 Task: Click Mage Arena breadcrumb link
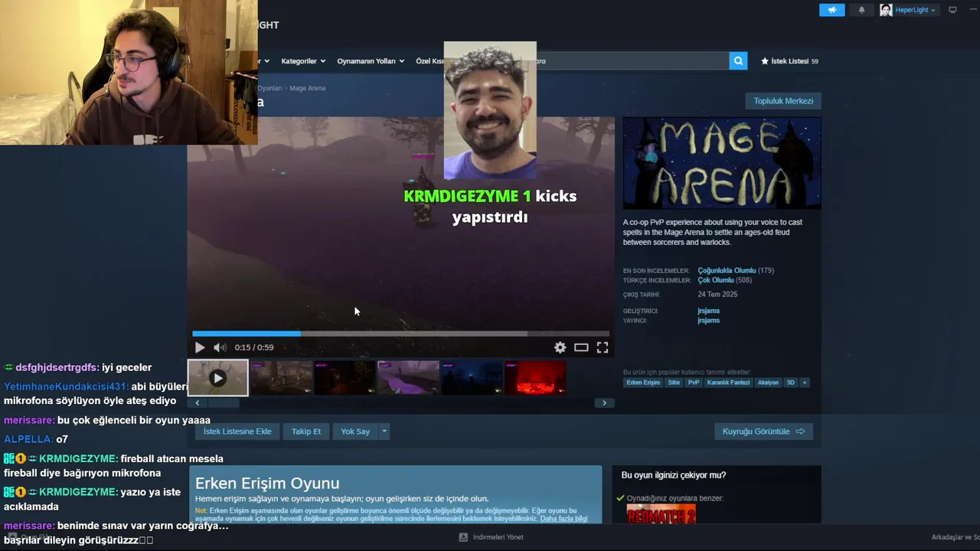pyautogui.click(x=307, y=88)
